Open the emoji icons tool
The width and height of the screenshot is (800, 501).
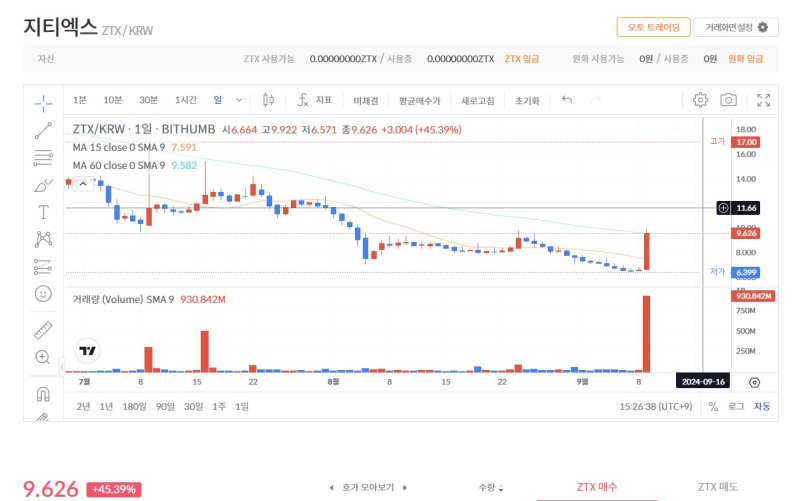43,293
